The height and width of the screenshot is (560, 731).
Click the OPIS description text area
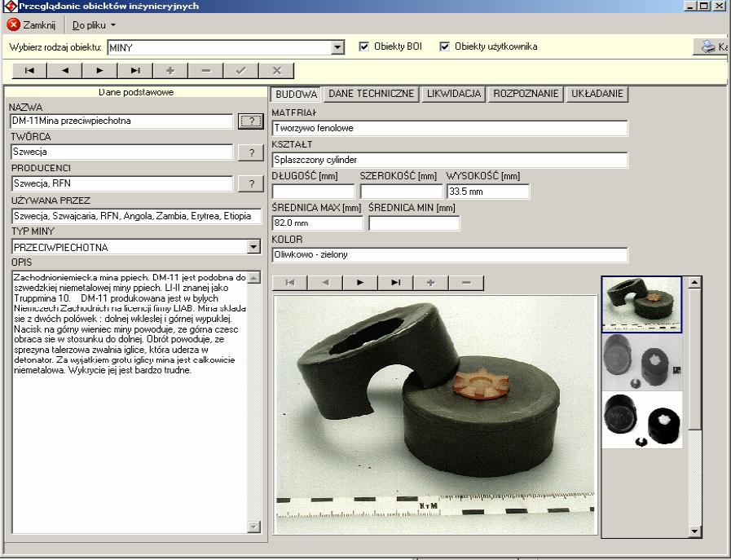[x=130, y=402]
